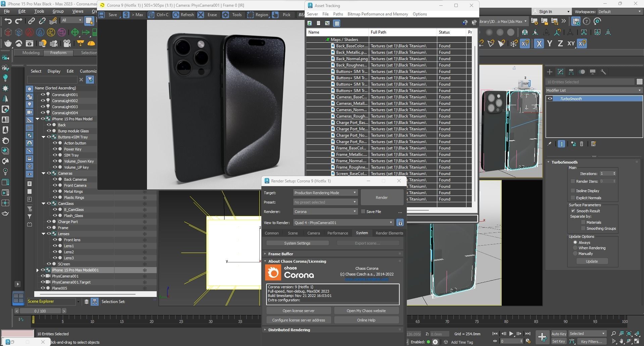The width and height of the screenshot is (644, 346).
Task: Click Open license server button
Action: coord(298,311)
